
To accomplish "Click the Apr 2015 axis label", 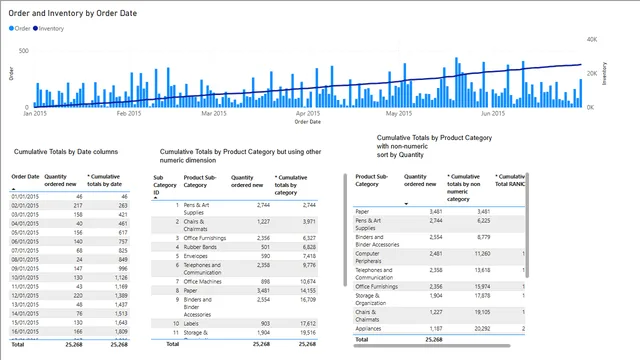I will 308,113.
